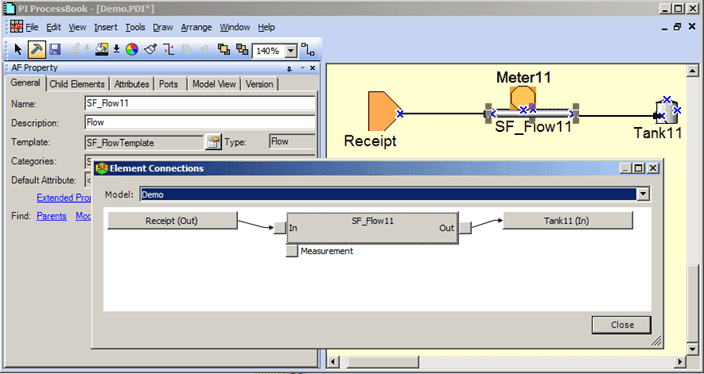Viewport: 704px width, 374px height.
Task: Switch to the Model View tab
Action: tap(214, 84)
